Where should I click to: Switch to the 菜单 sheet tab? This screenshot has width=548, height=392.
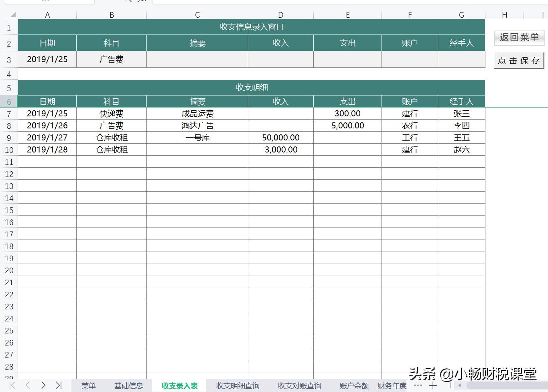(88, 386)
